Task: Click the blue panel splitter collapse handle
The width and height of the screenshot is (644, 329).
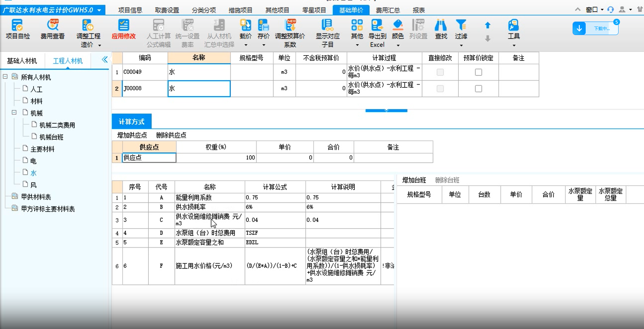Action: click(386, 110)
